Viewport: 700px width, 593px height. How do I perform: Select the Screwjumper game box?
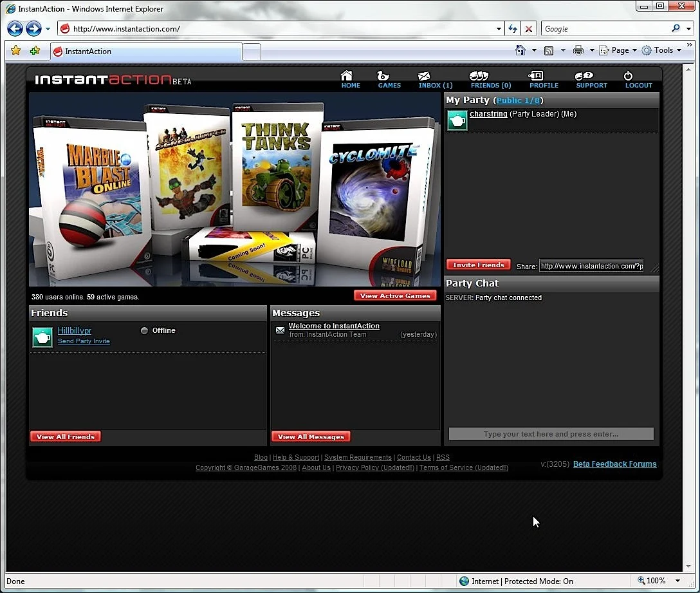click(x=187, y=167)
